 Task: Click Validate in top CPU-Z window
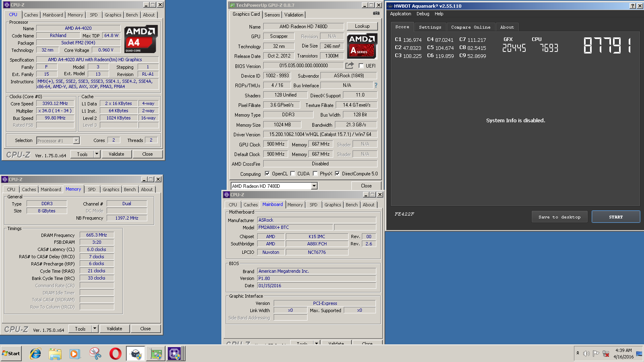(x=116, y=154)
